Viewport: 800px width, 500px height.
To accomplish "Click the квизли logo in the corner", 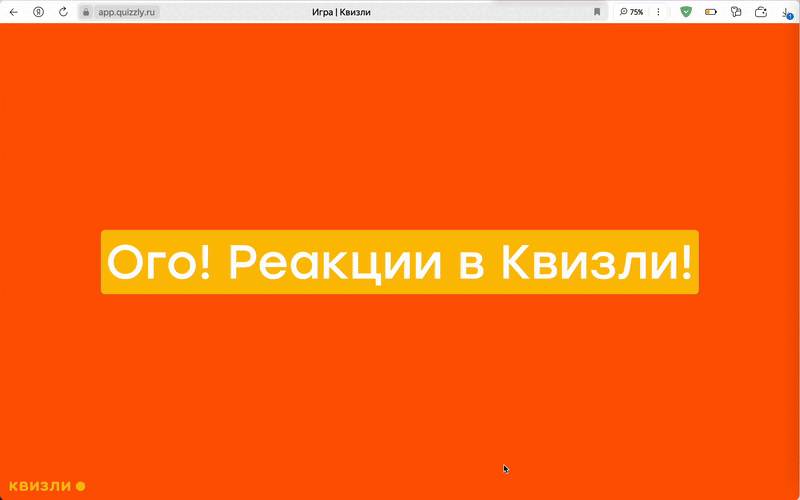I will pyautogui.click(x=47, y=486).
